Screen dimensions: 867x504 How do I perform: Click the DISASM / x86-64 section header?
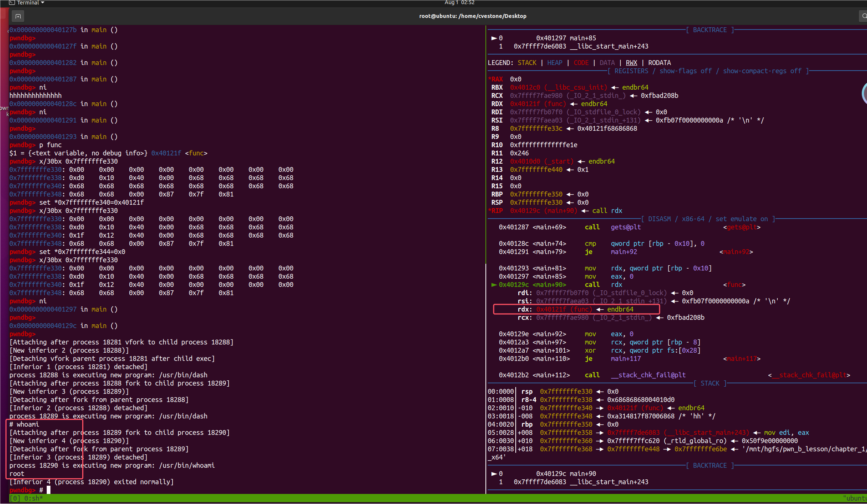click(x=708, y=219)
